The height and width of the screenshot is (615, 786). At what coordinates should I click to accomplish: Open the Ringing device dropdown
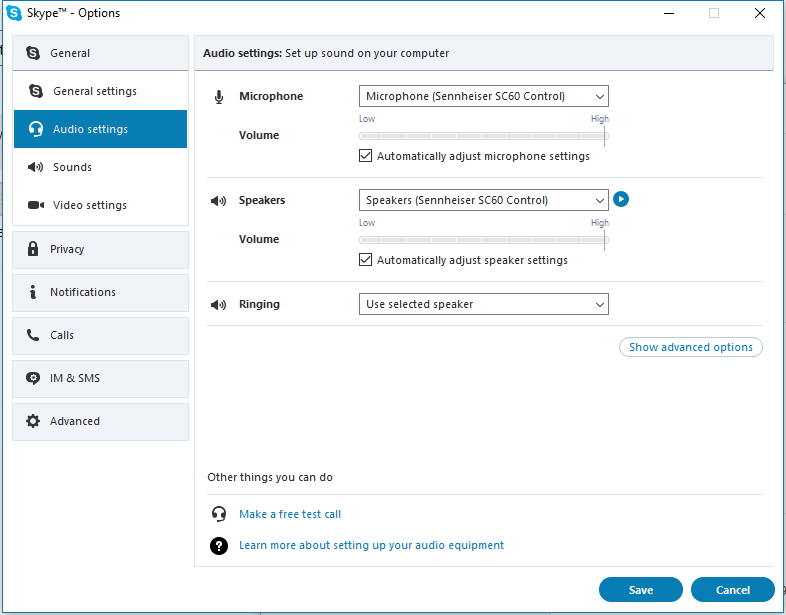(484, 304)
